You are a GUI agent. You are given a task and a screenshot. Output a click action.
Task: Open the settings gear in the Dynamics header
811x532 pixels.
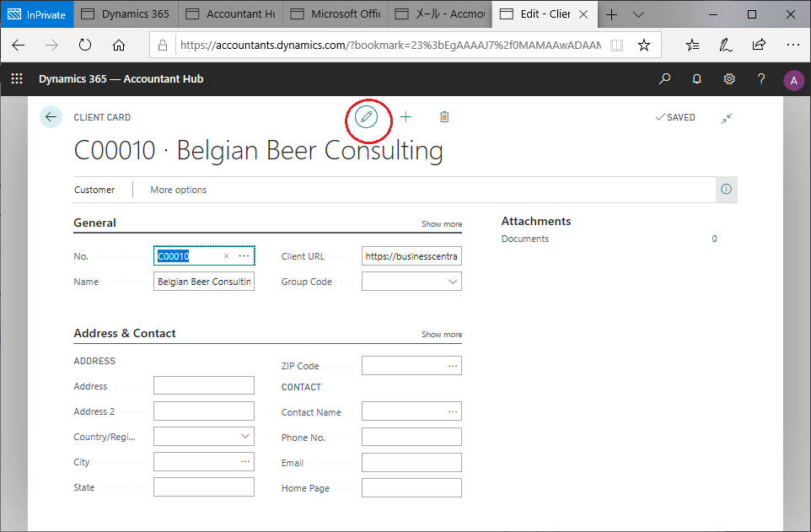(729, 78)
